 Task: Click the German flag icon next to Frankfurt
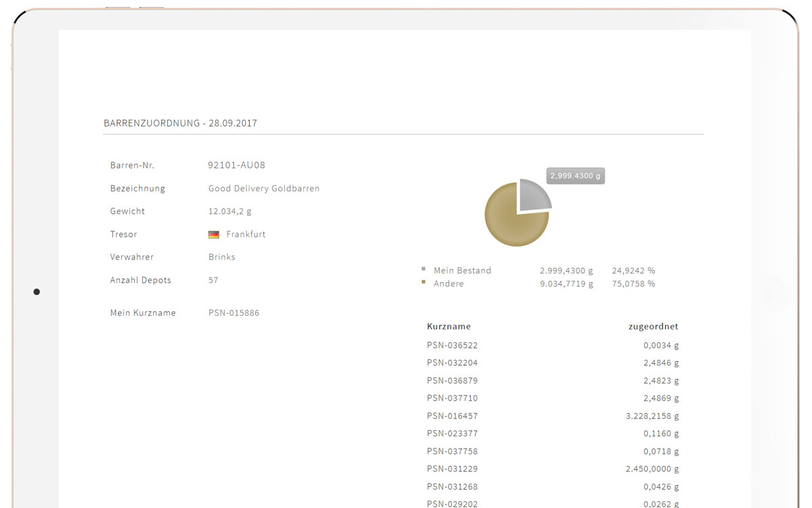point(214,235)
